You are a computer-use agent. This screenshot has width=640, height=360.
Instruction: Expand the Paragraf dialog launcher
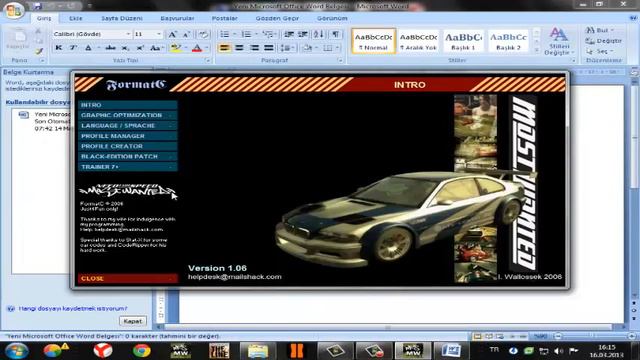(340, 60)
